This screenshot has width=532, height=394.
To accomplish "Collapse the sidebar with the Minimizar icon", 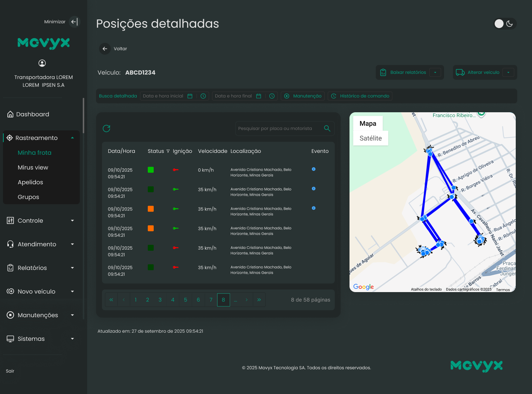I will [74, 22].
